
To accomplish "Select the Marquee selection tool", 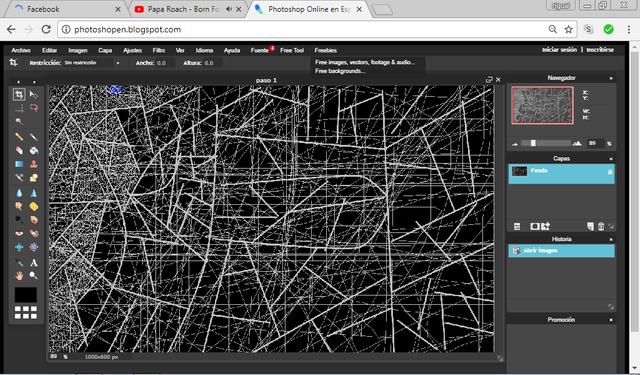I will click(x=19, y=108).
